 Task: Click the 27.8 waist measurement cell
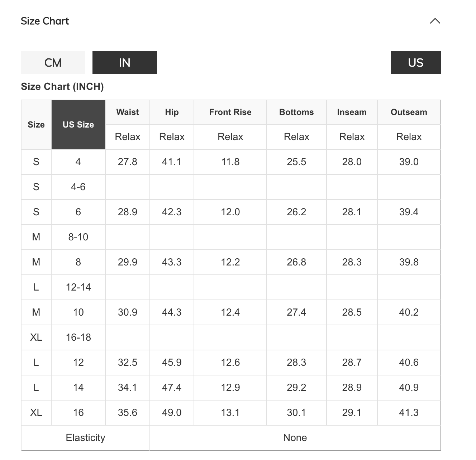coord(127,162)
